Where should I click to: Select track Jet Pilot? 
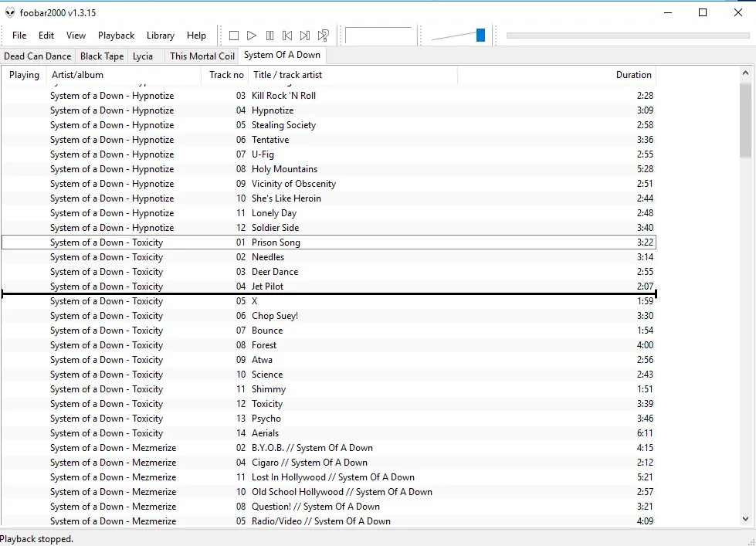tap(329, 286)
